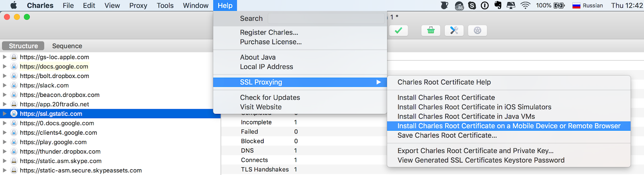This screenshot has width=644, height=175.
Task: Click the host icon beside static.asm.skype.com
Action: click(x=14, y=161)
